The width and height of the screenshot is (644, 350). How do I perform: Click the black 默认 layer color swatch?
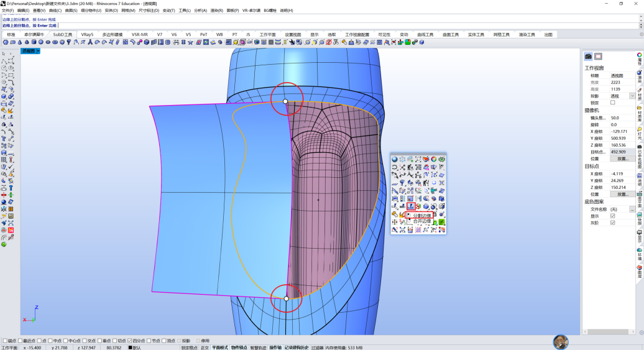[130, 348]
